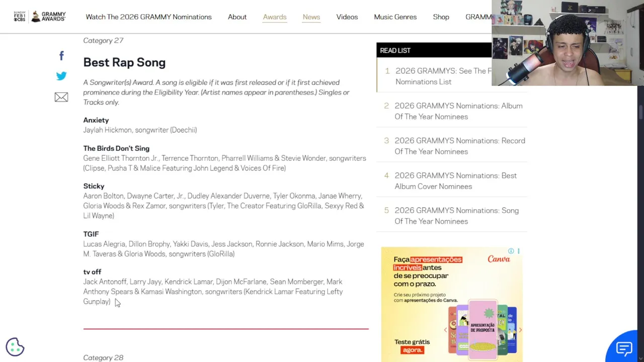Click the Canva advertisement image
Image resolution: width=644 pixels, height=362 pixels.
pos(452,304)
